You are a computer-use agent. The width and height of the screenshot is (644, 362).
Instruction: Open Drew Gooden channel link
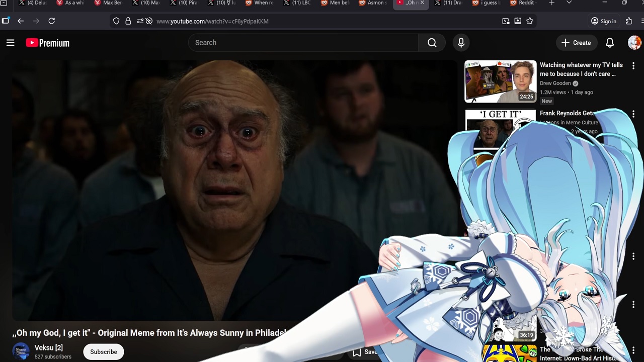point(555,83)
